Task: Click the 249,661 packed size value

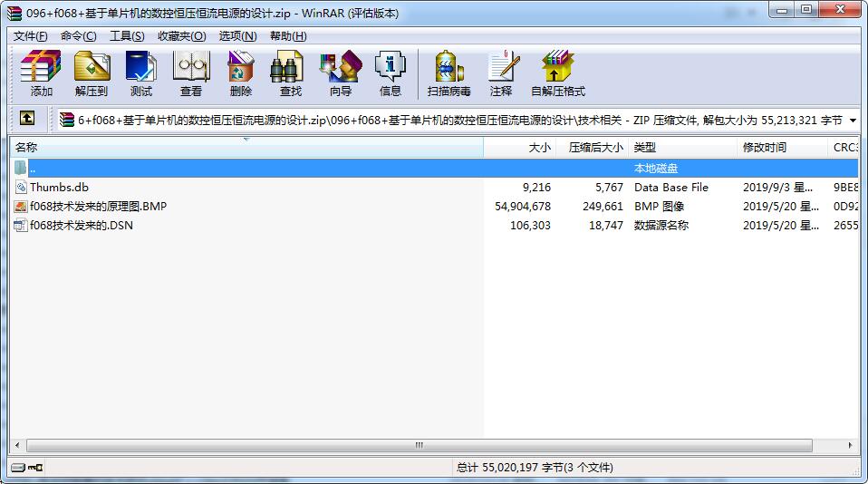Action: [603, 206]
